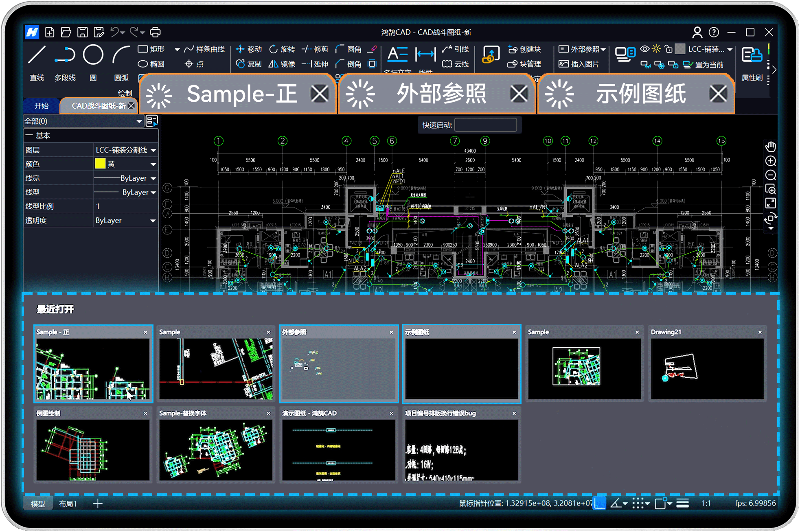This screenshot has height=532, width=800.
Task: Click the zoom-in plus icon on the right
Action: [770, 161]
